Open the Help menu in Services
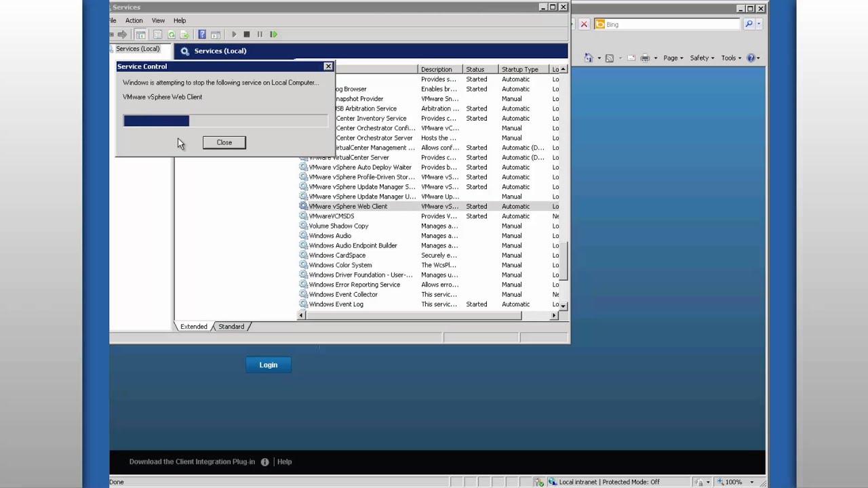Image resolution: width=868 pixels, height=488 pixels. (x=180, y=20)
